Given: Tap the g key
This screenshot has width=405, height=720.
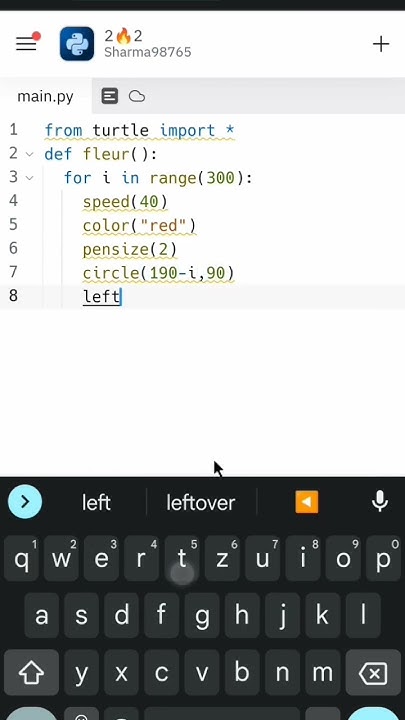Looking at the screenshot, I should point(202,616).
